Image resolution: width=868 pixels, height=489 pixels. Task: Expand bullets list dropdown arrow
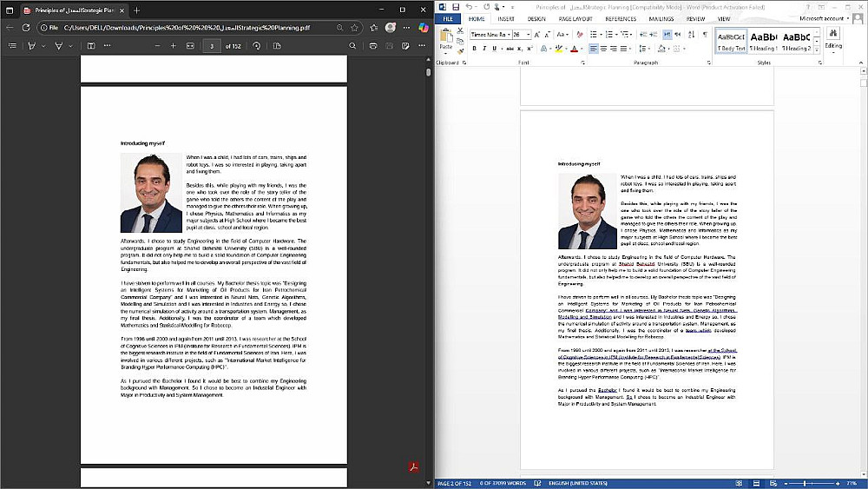coord(601,35)
